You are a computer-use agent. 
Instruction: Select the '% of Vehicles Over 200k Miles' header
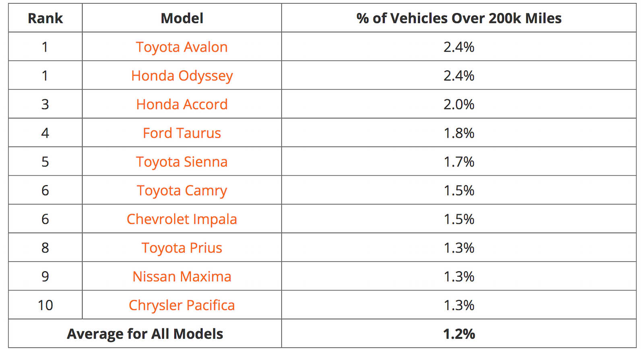coord(459,18)
